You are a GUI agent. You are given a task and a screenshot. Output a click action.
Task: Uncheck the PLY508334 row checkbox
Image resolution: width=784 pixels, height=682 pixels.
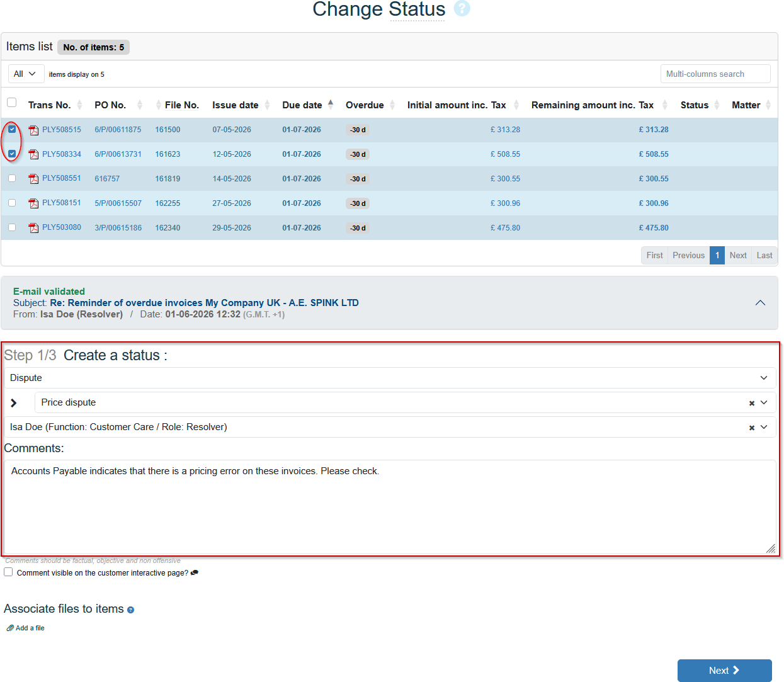coord(12,154)
